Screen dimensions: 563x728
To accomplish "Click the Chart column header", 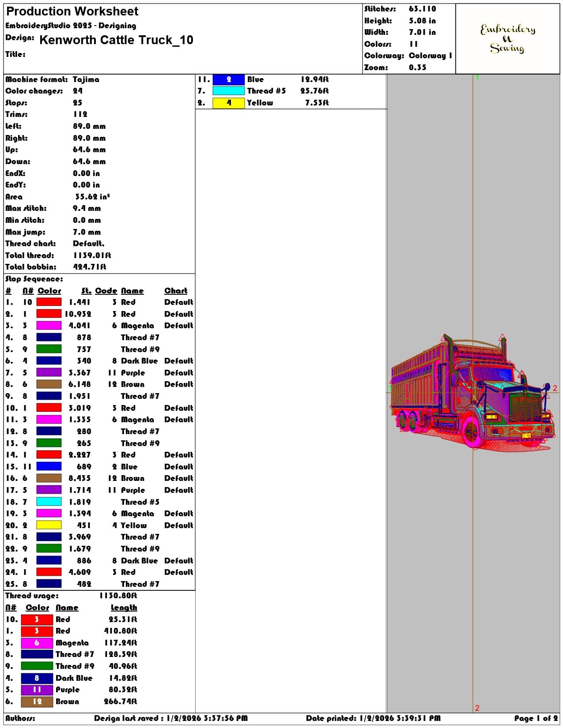I will click(x=176, y=291).
